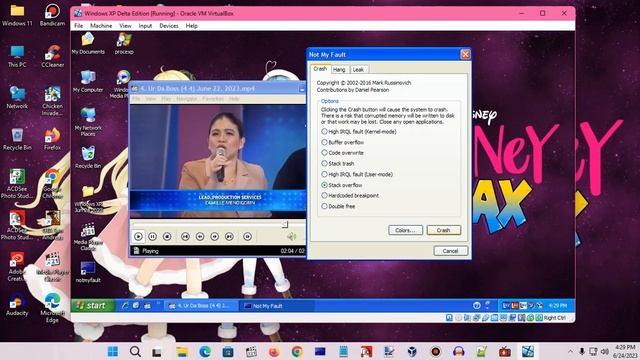Click Cancel in Not My Fault dialog
This screenshot has height=360, width=640.
point(450,251)
